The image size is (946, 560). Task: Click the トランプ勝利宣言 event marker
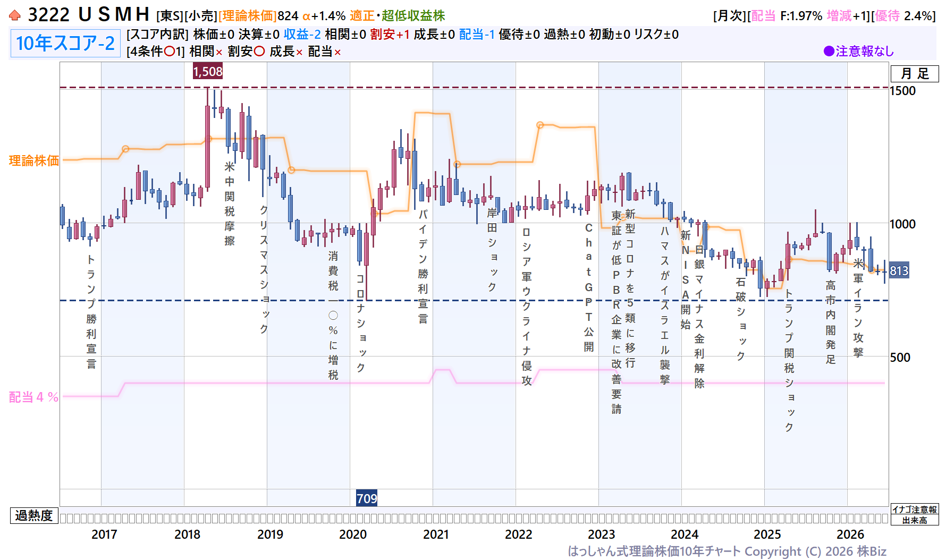point(91,311)
